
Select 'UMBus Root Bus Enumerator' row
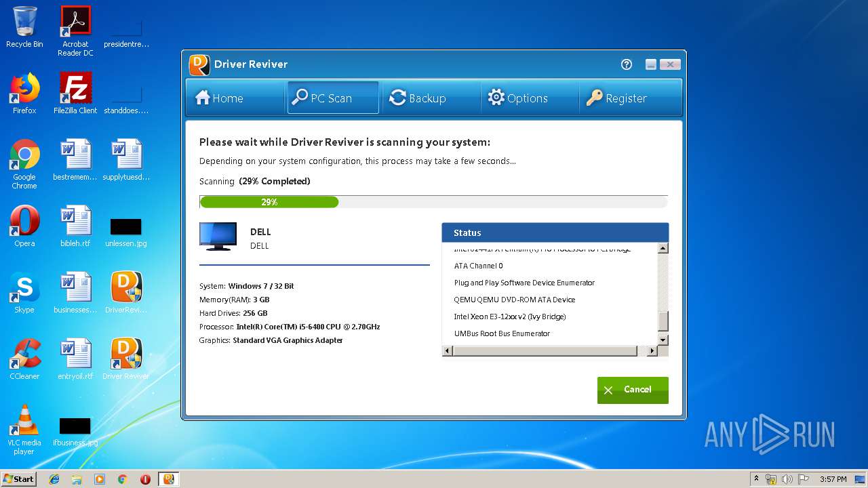click(x=502, y=333)
